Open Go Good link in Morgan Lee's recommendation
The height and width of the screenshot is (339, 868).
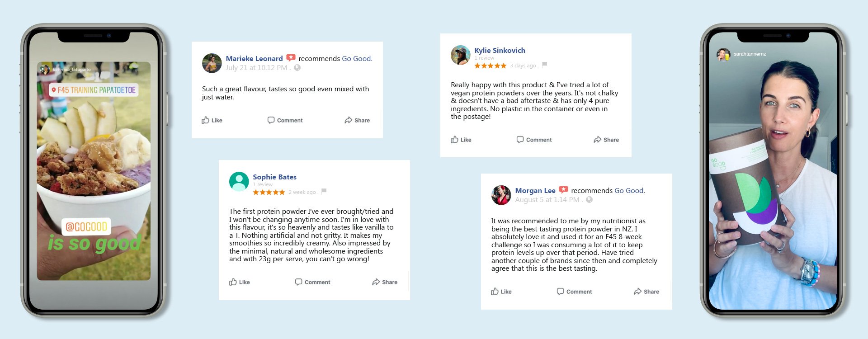click(x=629, y=190)
